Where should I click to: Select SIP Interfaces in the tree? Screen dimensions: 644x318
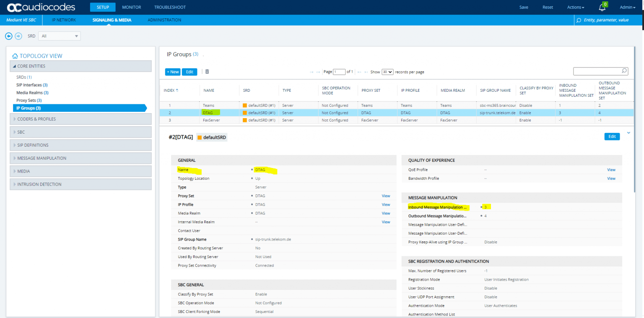click(32, 85)
